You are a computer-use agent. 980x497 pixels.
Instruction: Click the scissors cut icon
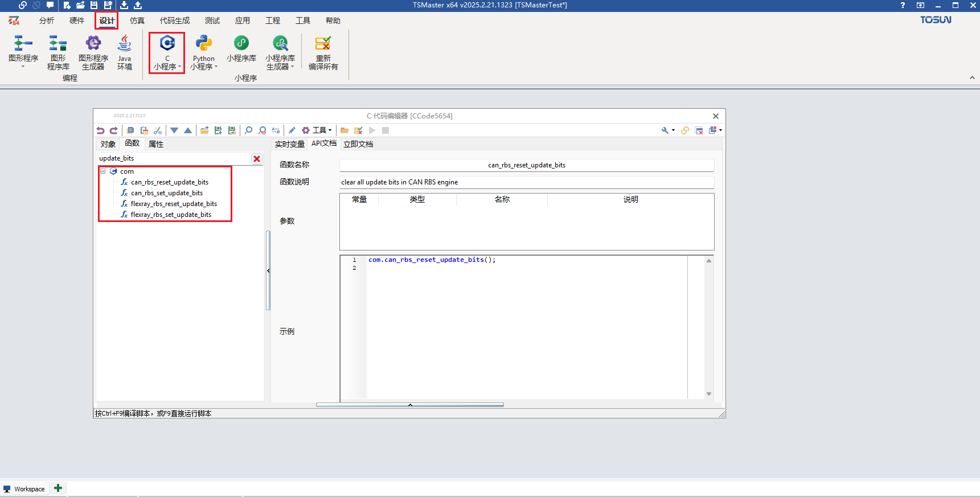point(158,130)
